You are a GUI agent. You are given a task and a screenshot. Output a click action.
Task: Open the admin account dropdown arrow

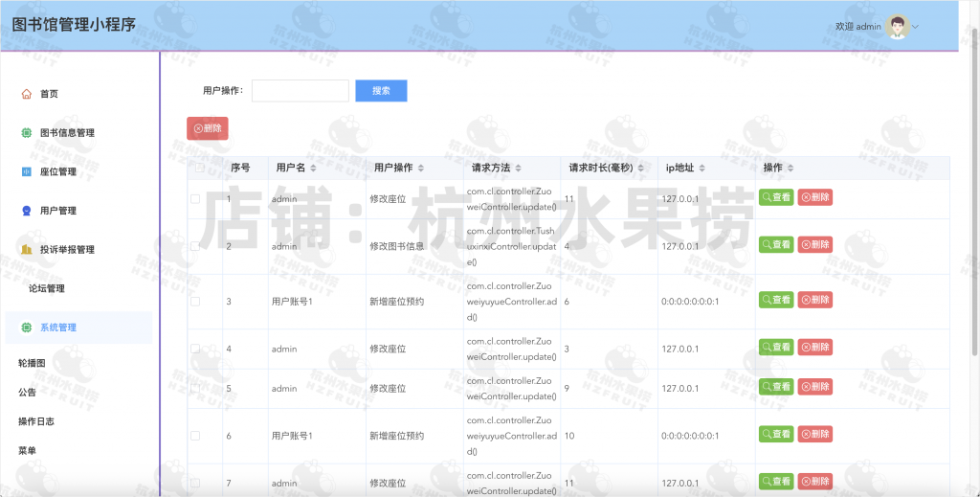[916, 27]
